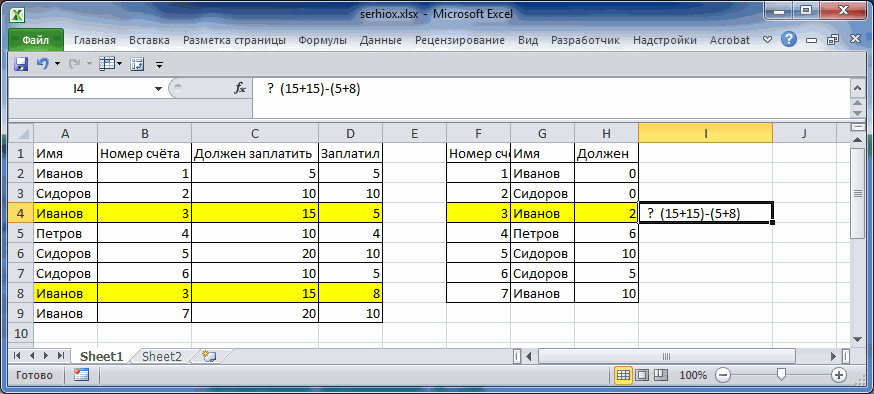
Task: Save the workbook via the floppy disk icon
Action: click(x=21, y=64)
